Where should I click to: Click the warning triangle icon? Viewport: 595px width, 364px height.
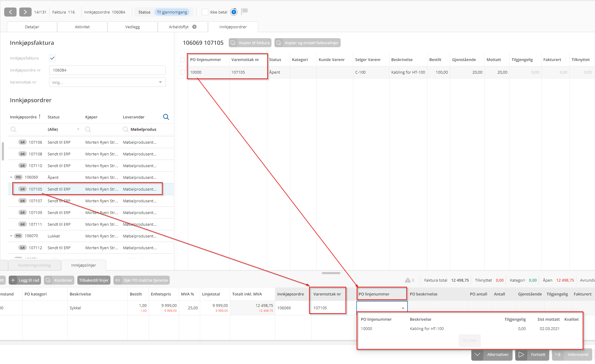point(408,280)
